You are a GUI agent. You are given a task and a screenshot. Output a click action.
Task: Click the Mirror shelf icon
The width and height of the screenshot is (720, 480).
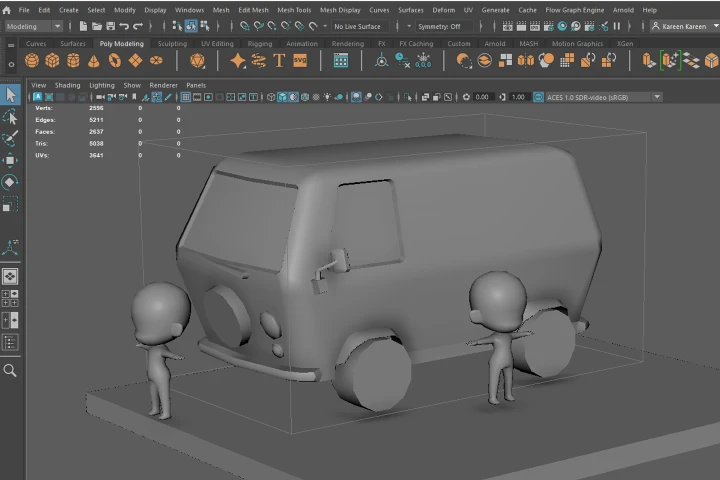pos(526,61)
